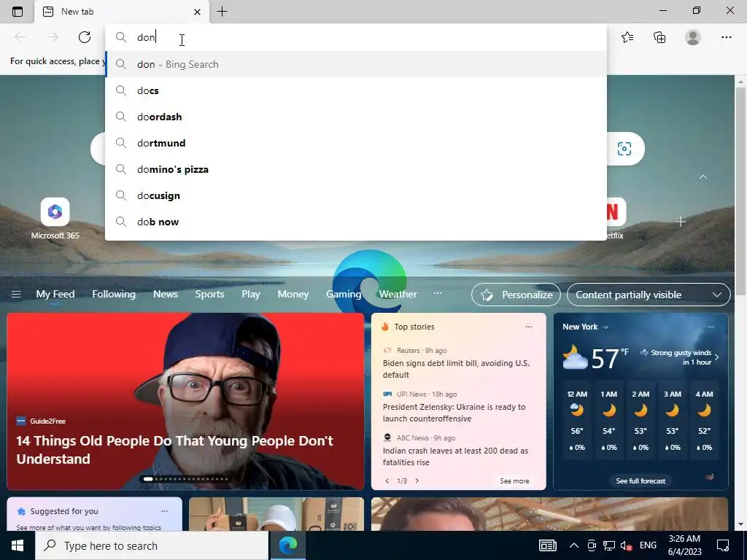Choose the 'doordash' search suggestion
747x560 pixels.
356,117
